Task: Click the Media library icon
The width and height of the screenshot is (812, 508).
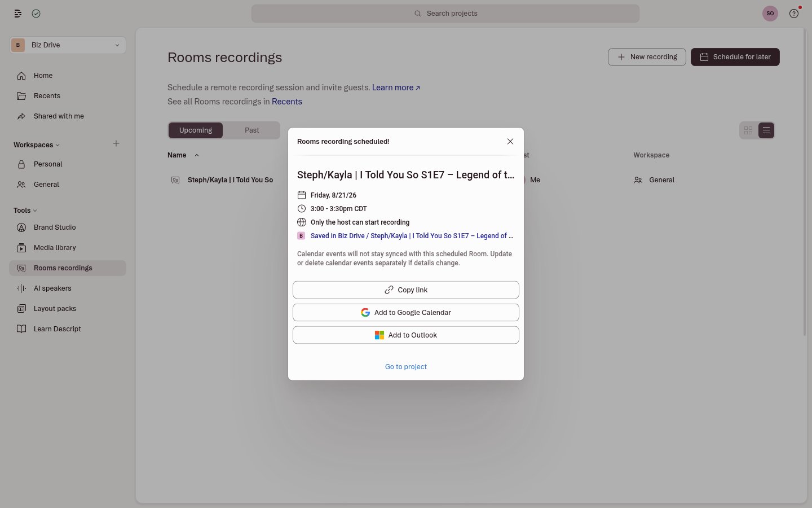Action: click(x=21, y=248)
